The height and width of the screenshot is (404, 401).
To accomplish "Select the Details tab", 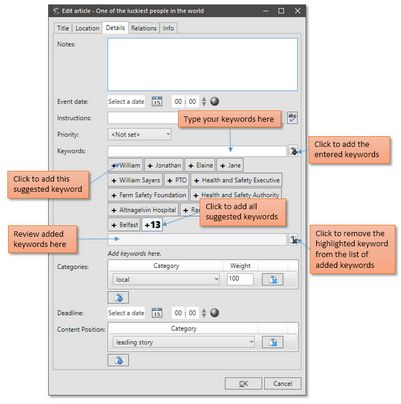I will [115, 28].
